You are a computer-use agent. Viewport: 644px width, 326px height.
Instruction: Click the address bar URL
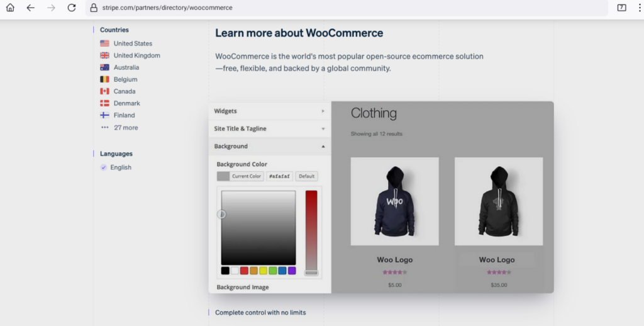click(x=167, y=8)
